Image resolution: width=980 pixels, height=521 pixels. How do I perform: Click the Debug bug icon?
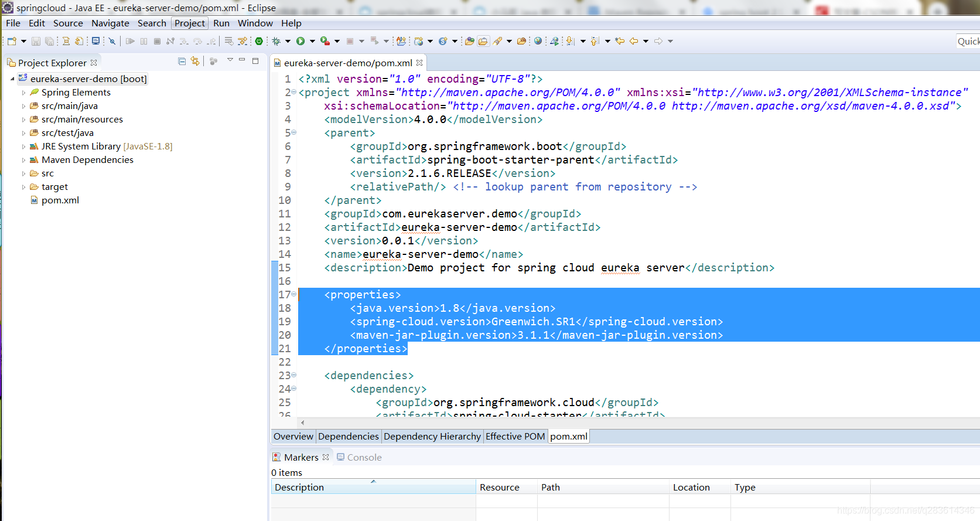276,41
